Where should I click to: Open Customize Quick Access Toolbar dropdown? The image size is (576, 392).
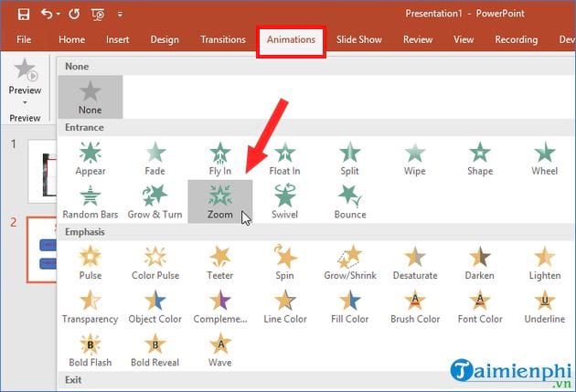pos(120,15)
